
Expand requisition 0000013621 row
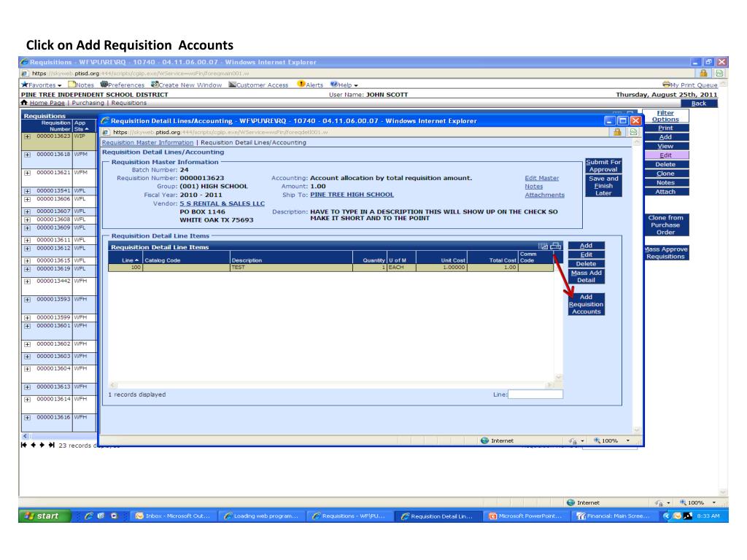[x=27, y=173]
